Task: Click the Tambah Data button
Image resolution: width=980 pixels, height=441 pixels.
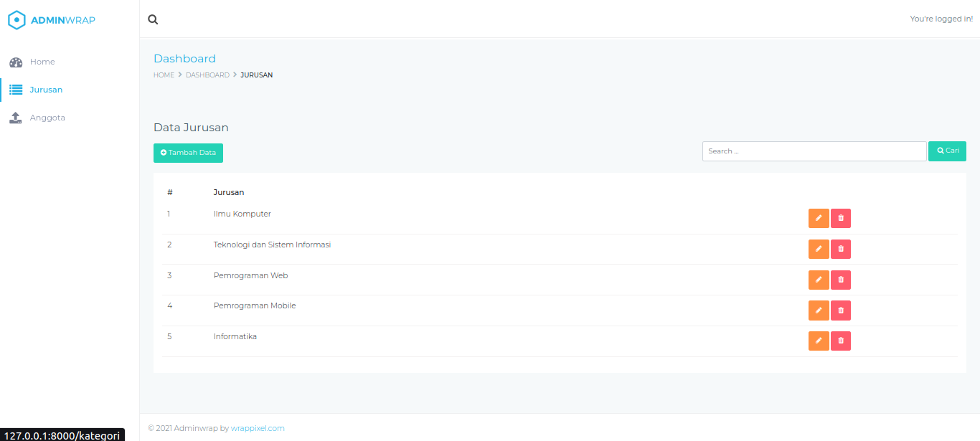Action: pyautogui.click(x=188, y=153)
